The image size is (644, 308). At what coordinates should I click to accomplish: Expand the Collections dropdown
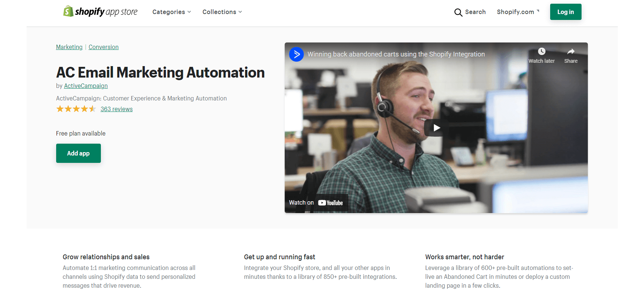click(222, 12)
